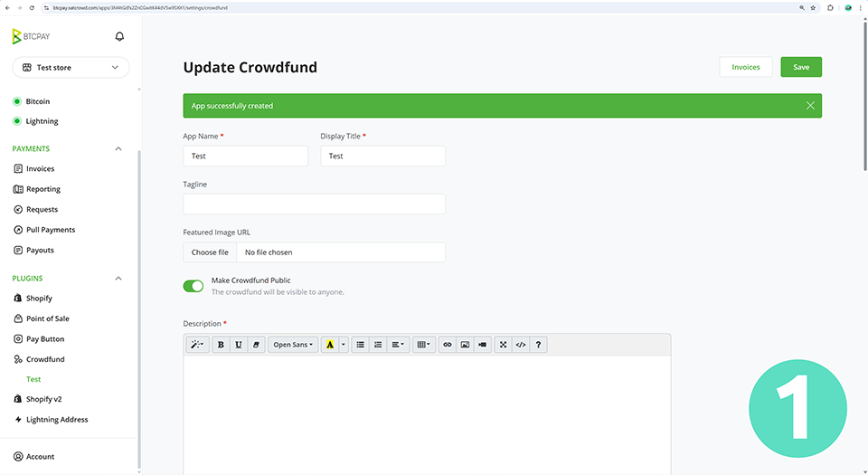Click the green Save button
Image resolution: width=868 pixels, height=475 pixels.
click(801, 67)
